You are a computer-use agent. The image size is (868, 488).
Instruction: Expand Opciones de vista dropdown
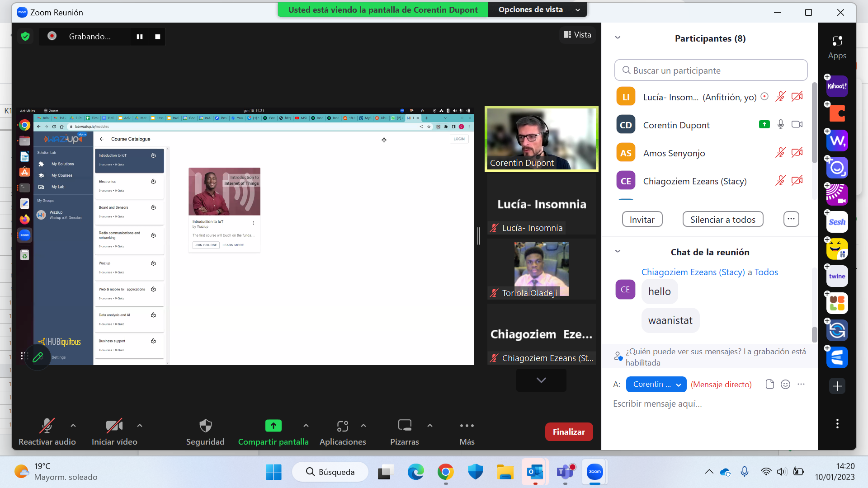tap(538, 9)
